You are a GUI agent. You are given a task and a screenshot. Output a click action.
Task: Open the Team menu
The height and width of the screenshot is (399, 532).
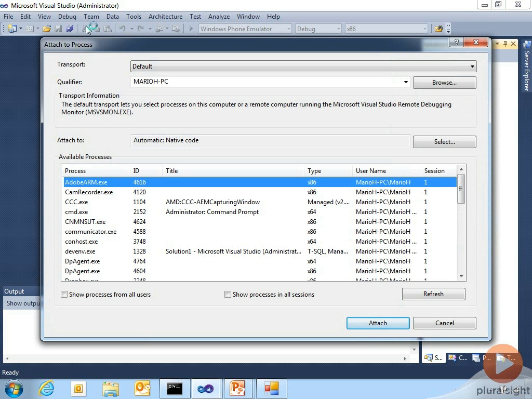91,16
